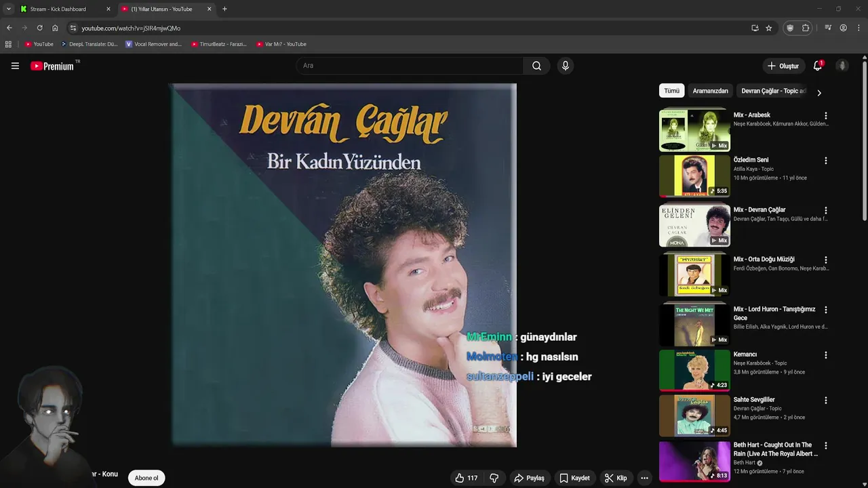Open the Var Mı? - YouTube bookmark
Viewport: 868px width, 488px height.
pos(281,44)
